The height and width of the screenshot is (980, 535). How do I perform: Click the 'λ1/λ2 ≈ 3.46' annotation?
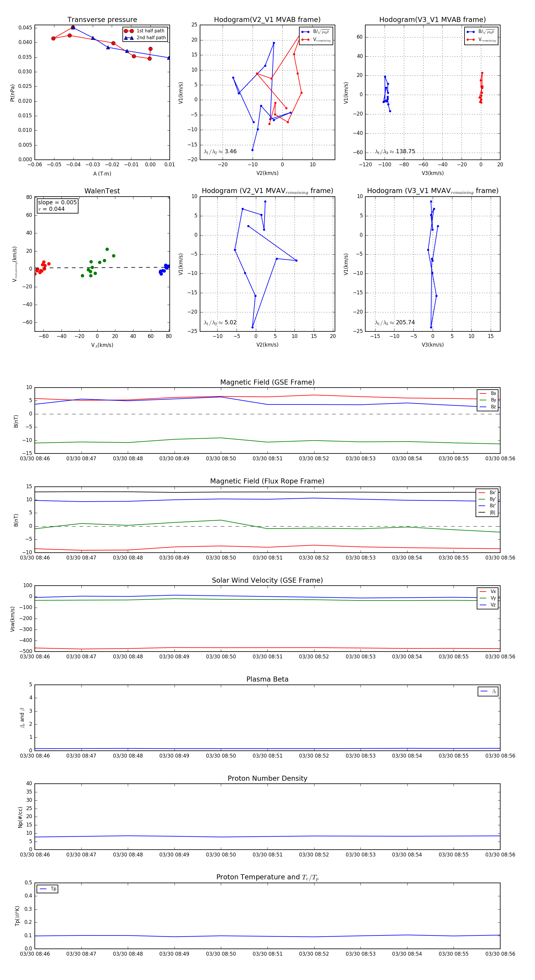tap(220, 151)
